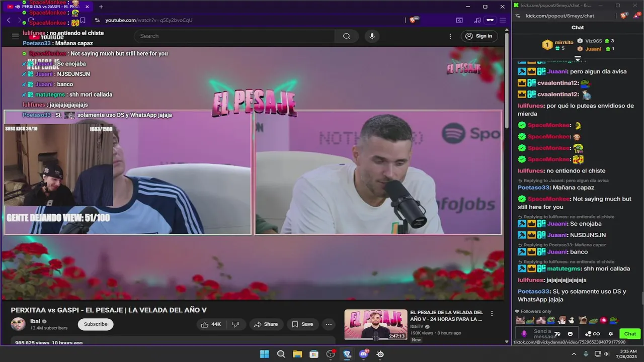The height and width of the screenshot is (362, 644).
Task: Open the music note playlist icon
Action: click(x=477, y=20)
